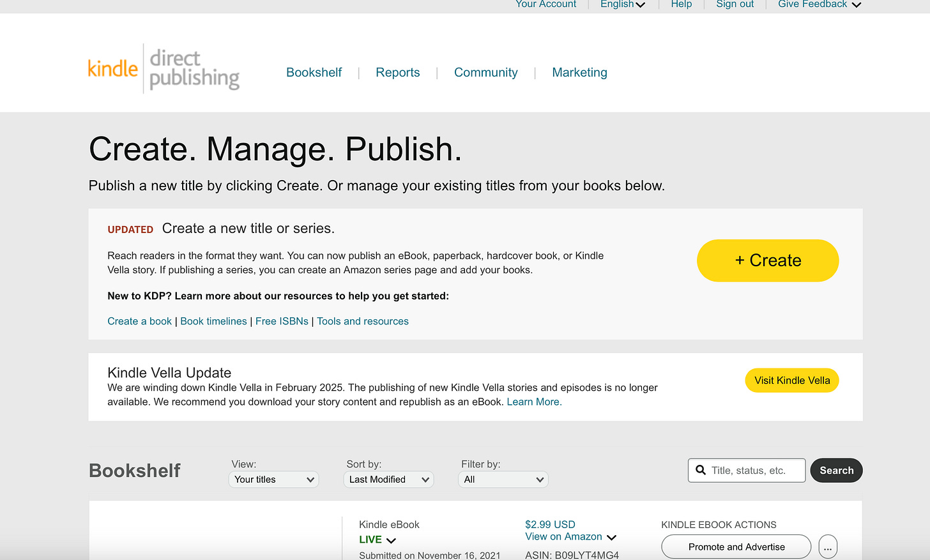This screenshot has height=560, width=930.
Task: Click the 'Kindle Vella Update' heading
Action: pos(169,373)
